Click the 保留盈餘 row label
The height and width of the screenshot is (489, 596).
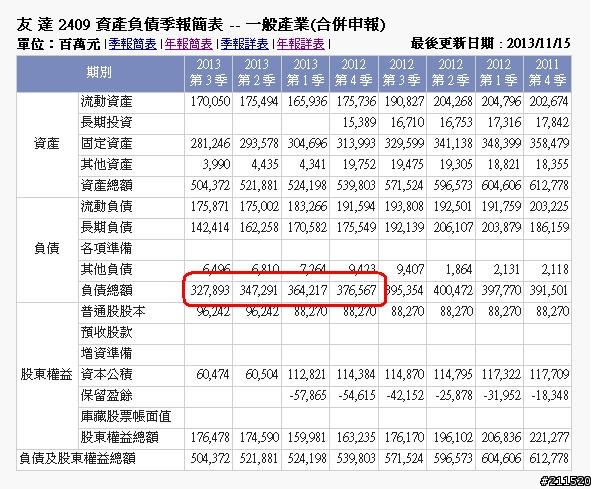(x=106, y=395)
